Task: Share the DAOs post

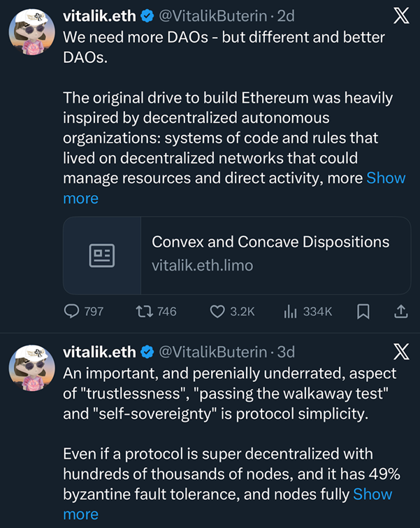Action: [401, 312]
